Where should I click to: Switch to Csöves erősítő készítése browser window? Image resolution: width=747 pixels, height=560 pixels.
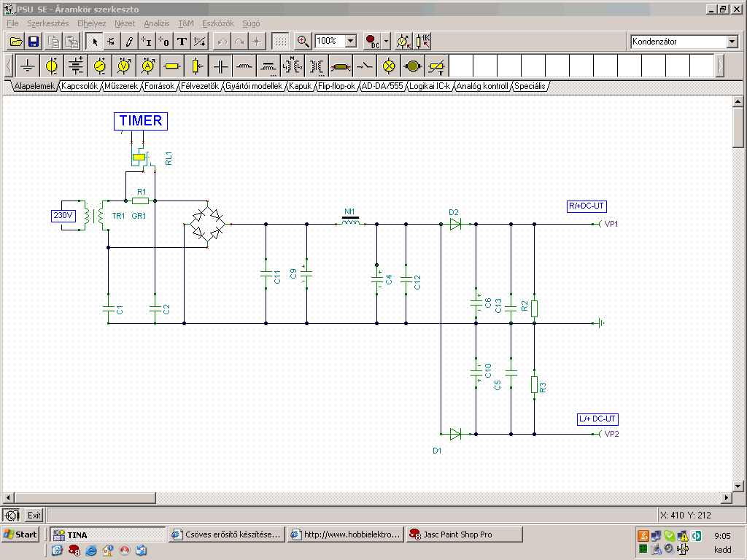pyautogui.click(x=228, y=534)
